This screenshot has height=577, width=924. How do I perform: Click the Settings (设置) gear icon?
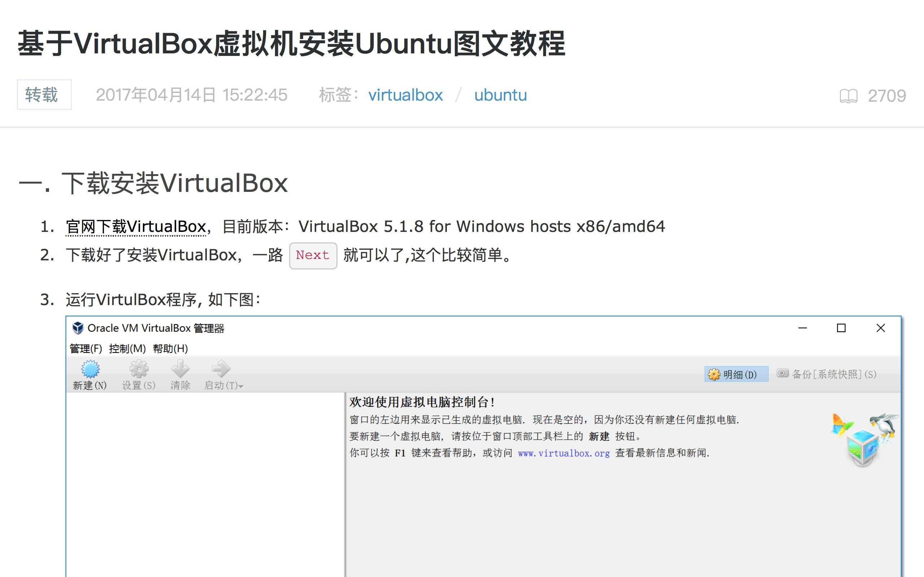click(x=139, y=369)
